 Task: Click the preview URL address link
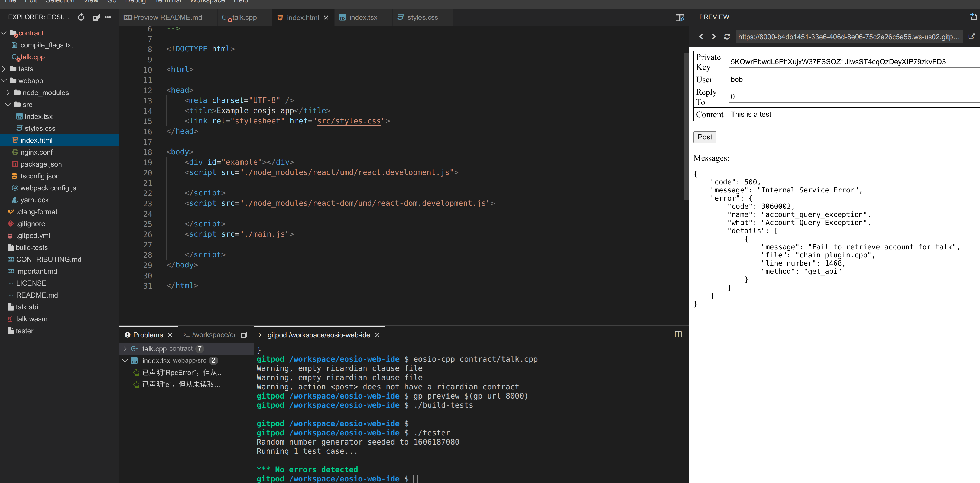[849, 37]
